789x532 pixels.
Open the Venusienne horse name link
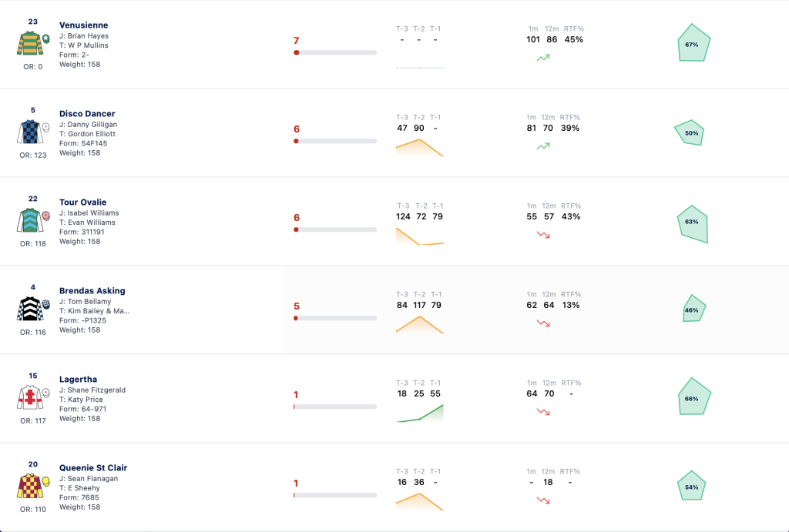(83, 25)
